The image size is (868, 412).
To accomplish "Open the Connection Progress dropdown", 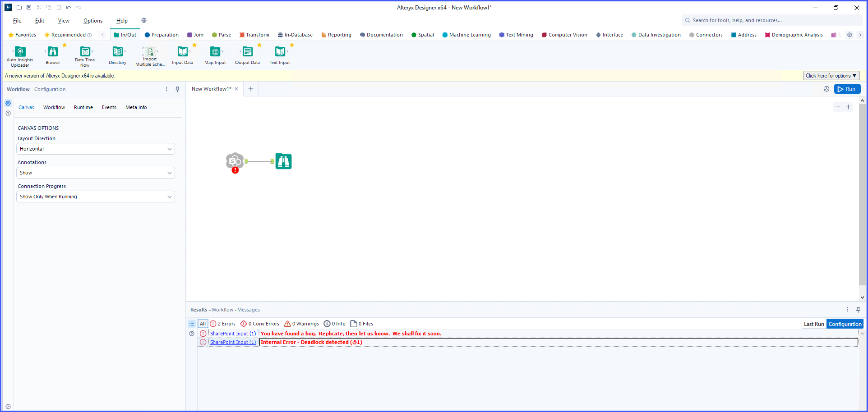I will (x=96, y=197).
